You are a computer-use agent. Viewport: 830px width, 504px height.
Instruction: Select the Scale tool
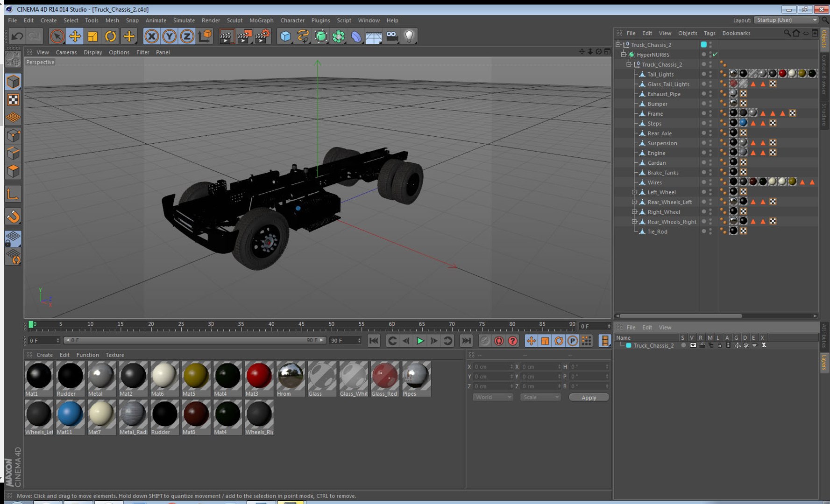point(92,36)
